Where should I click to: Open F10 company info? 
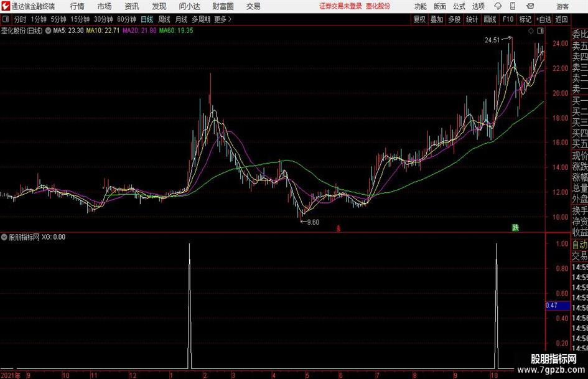[x=508, y=19]
